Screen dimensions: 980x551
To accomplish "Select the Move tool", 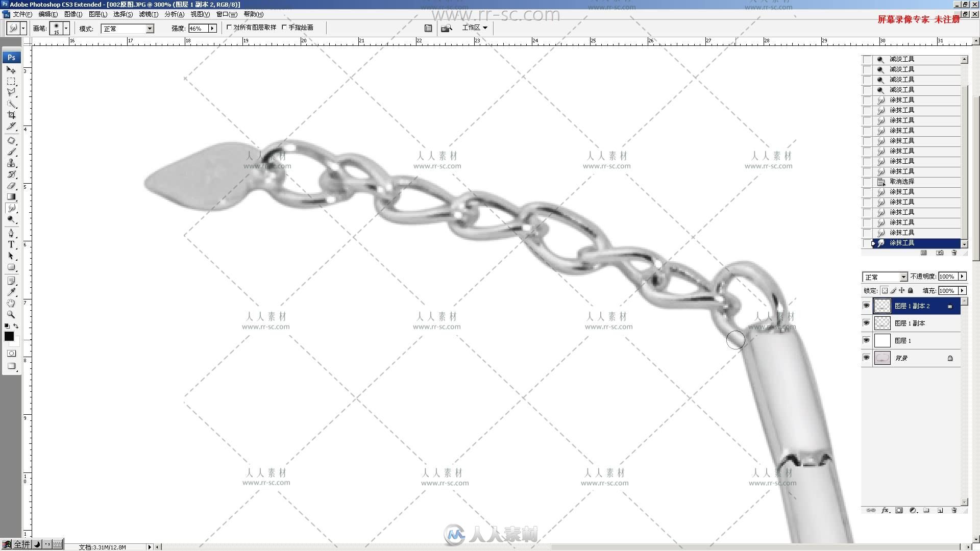I will (x=11, y=70).
